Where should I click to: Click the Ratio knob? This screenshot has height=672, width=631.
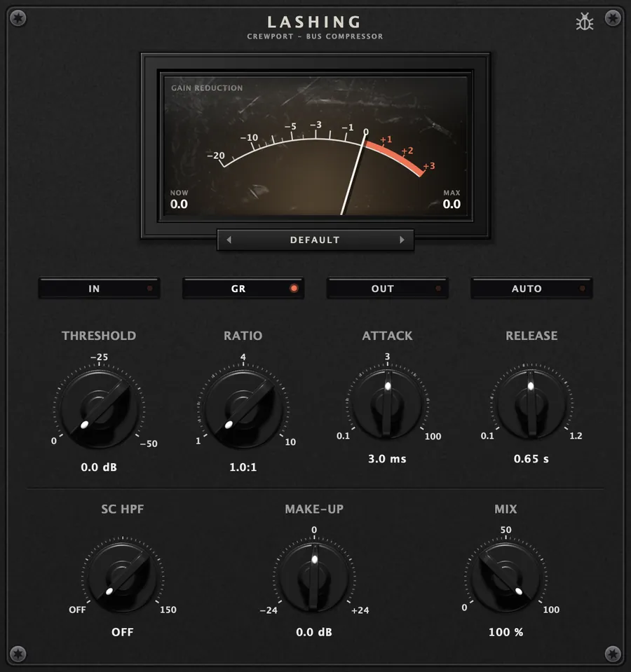[243, 410]
